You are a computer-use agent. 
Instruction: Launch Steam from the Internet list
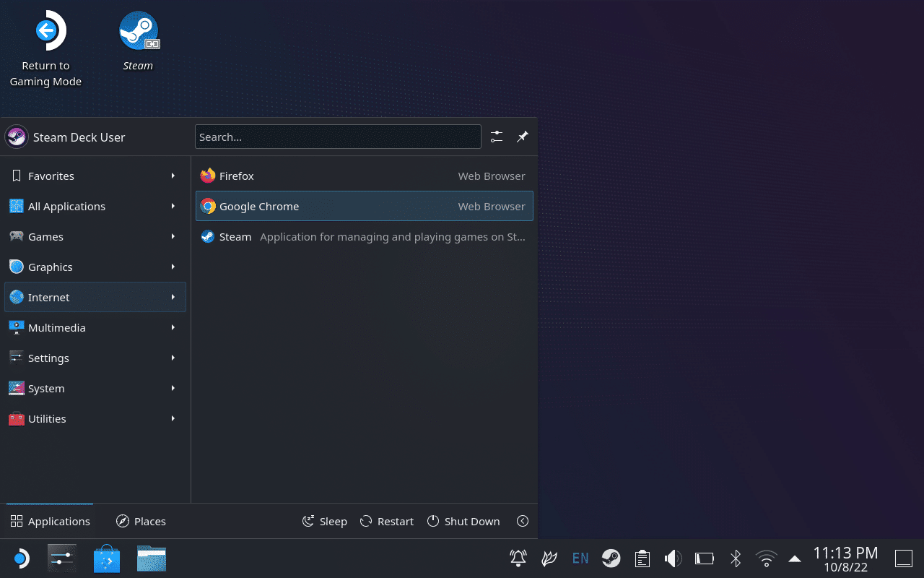(365, 236)
